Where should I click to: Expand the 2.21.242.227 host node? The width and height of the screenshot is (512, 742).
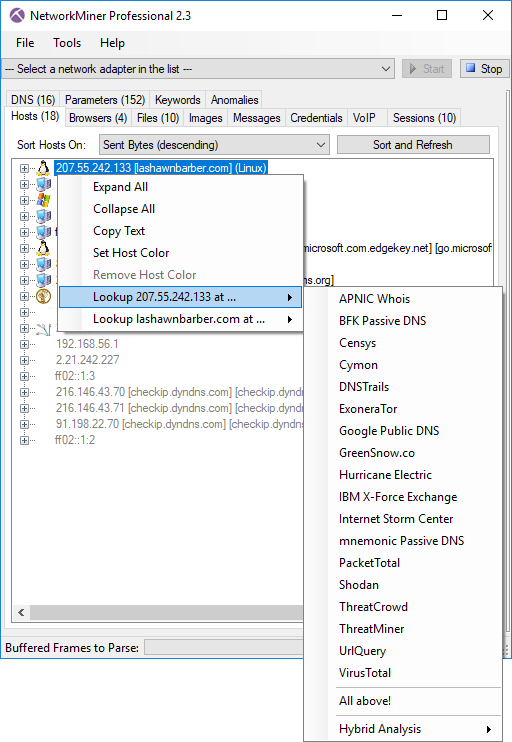(x=24, y=360)
